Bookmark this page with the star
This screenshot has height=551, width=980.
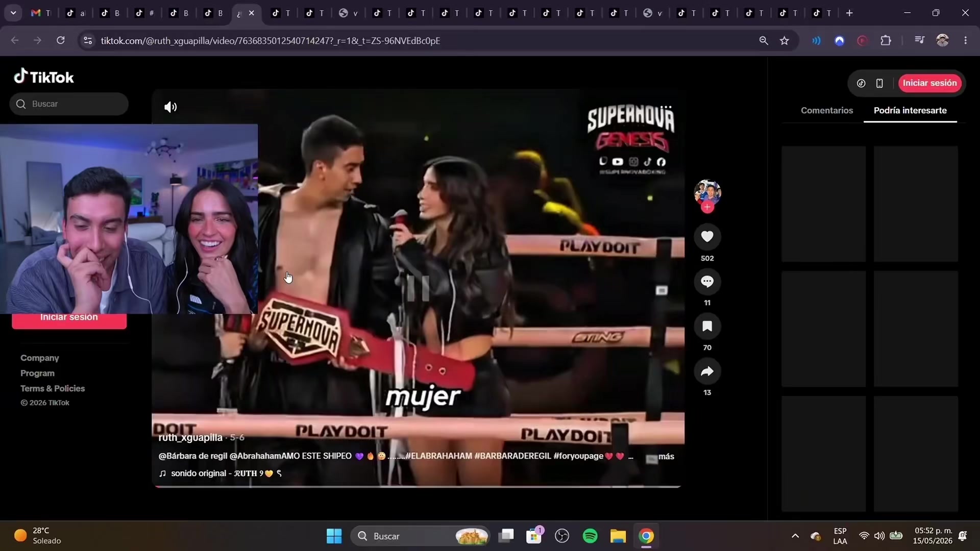coord(785,41)
